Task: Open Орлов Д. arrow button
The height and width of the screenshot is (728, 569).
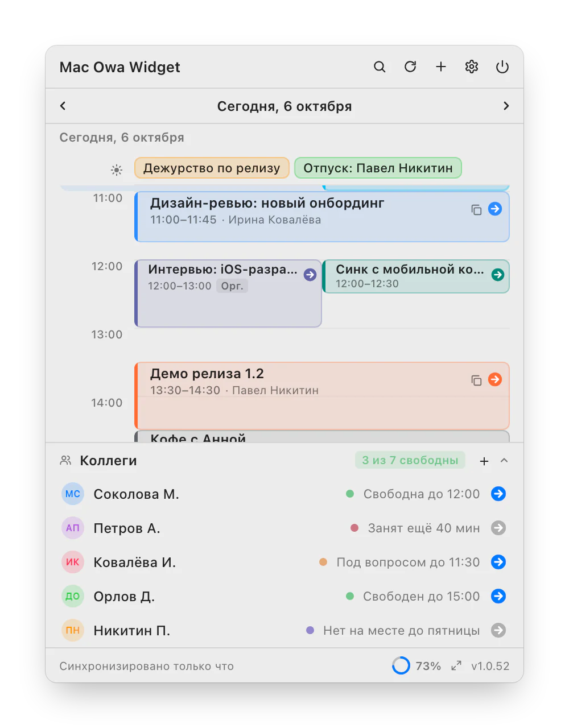Action: [x=498, y=596]
